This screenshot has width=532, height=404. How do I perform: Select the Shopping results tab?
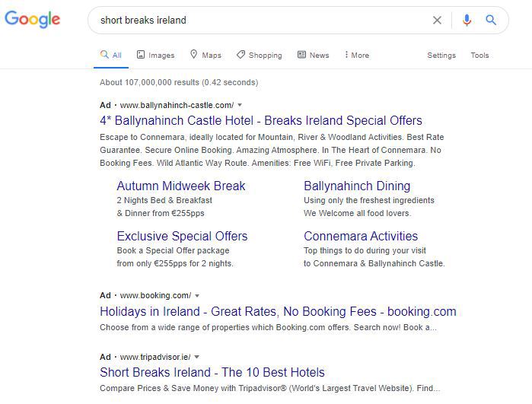259,56
